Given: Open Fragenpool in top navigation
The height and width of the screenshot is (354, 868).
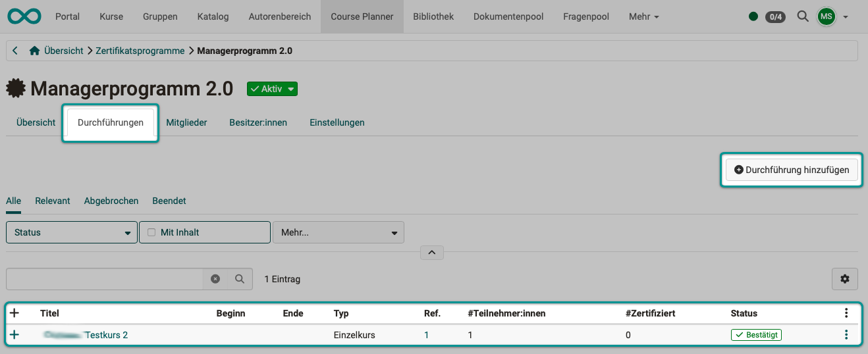Looking at the screenshot, I should 586,16.
